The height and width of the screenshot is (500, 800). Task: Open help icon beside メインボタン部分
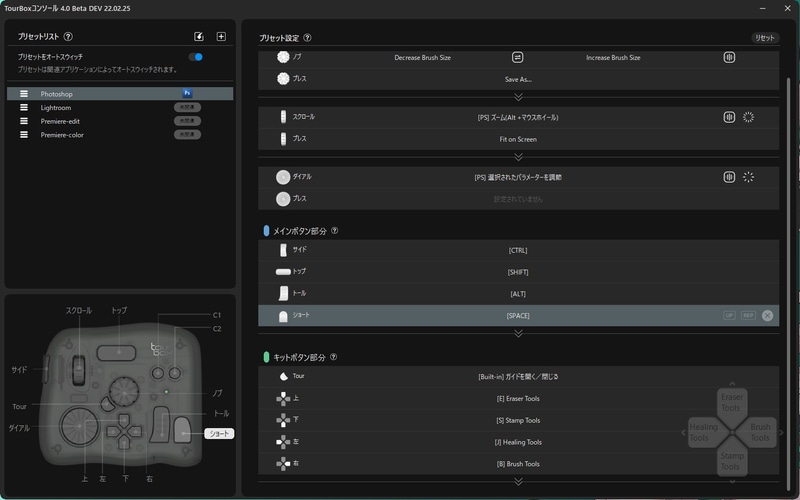point(334,231)
